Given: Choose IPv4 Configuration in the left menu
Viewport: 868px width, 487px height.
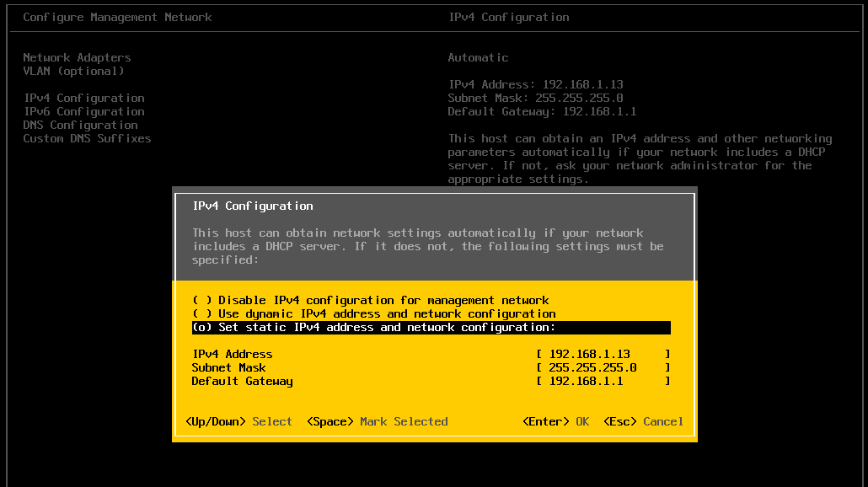Looking at the screenshot, I should click(x=83, y=98).
